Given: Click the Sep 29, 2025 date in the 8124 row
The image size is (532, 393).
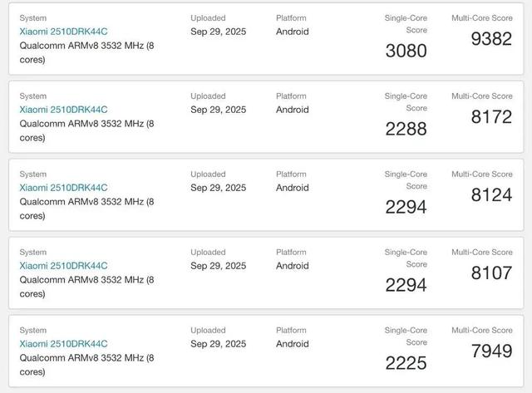Looking at the screenshot, I should tap(218, 188).
